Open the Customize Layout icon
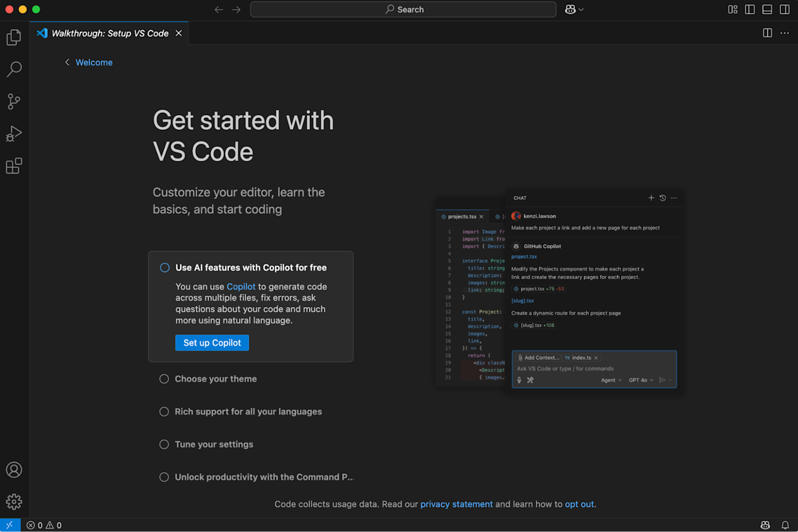The height and width of the screenshot is (532, 798). (x=733, y=10)
